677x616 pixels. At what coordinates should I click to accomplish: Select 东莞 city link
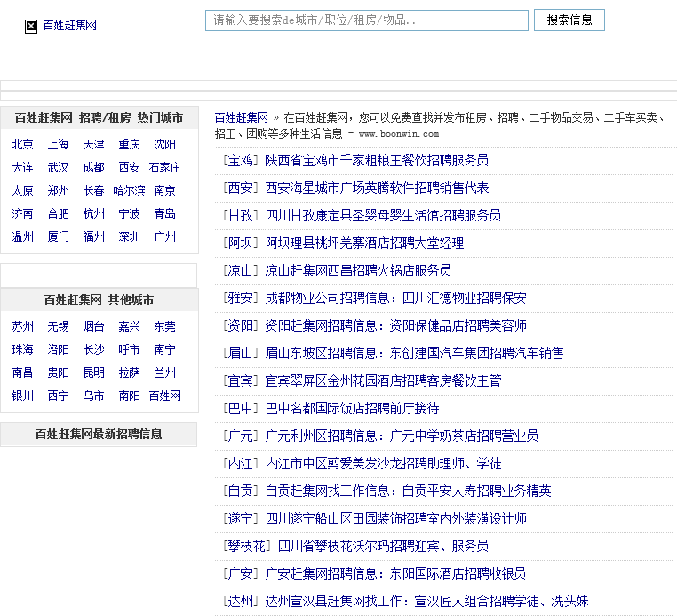164,326
